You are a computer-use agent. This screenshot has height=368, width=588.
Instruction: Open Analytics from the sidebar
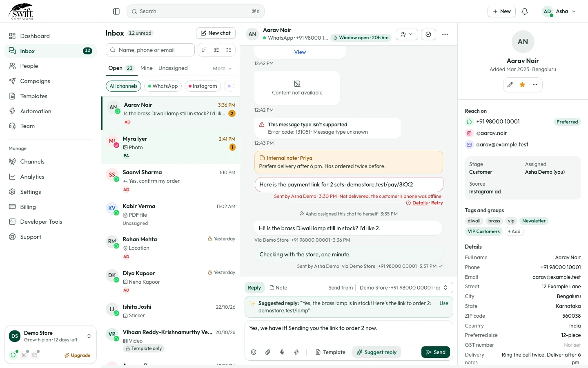[51, 177]
